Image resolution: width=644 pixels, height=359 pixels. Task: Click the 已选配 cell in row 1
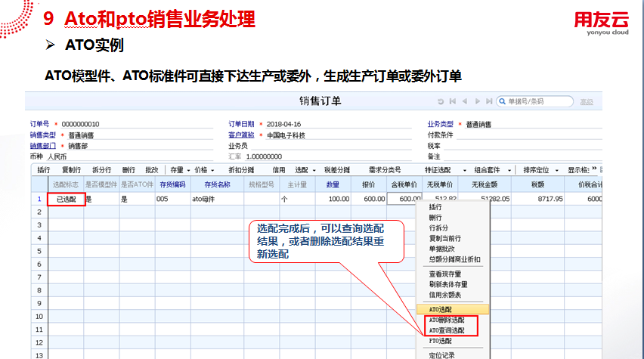(x=66, y=199)
